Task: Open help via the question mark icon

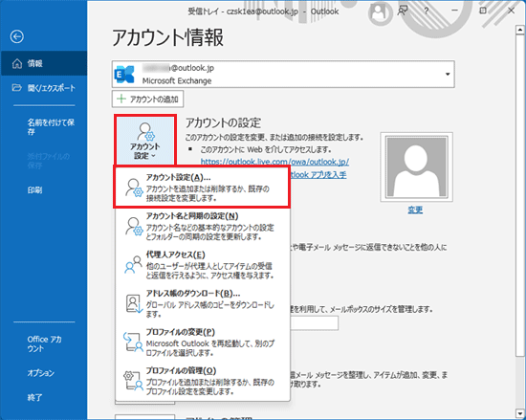Action: pos(426,11)
